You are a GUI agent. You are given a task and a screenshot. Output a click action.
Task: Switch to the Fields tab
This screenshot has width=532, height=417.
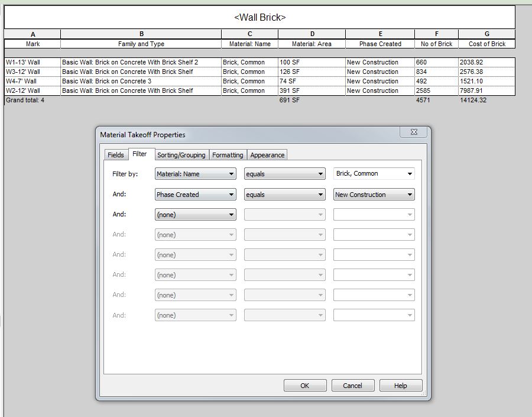point(116,154)
